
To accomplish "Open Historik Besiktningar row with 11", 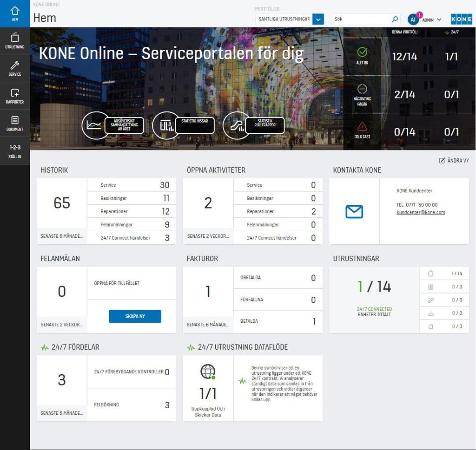I will pos(132,198).
